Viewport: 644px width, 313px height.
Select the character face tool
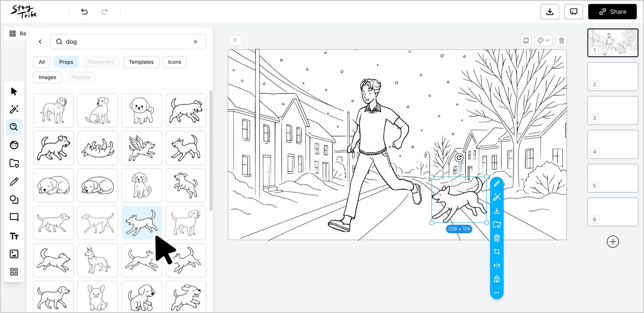[x=14, y=145]
